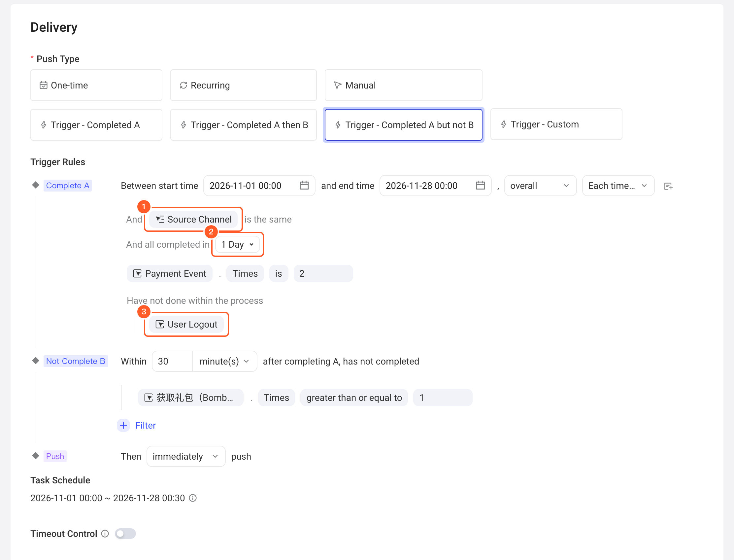Select the One-time push type
The height and width of the screenshot is (560, 734).
96,85
